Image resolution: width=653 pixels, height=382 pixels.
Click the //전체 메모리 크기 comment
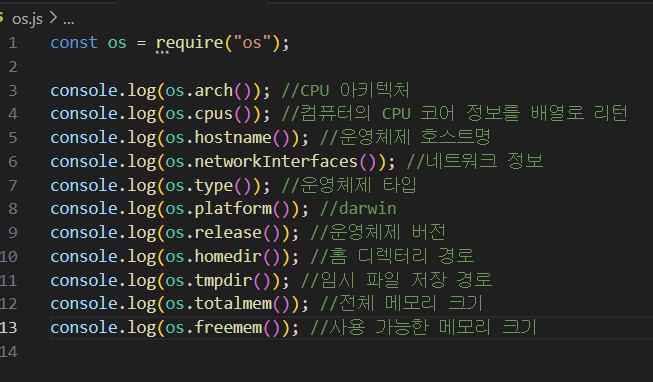tap(401, 304)
